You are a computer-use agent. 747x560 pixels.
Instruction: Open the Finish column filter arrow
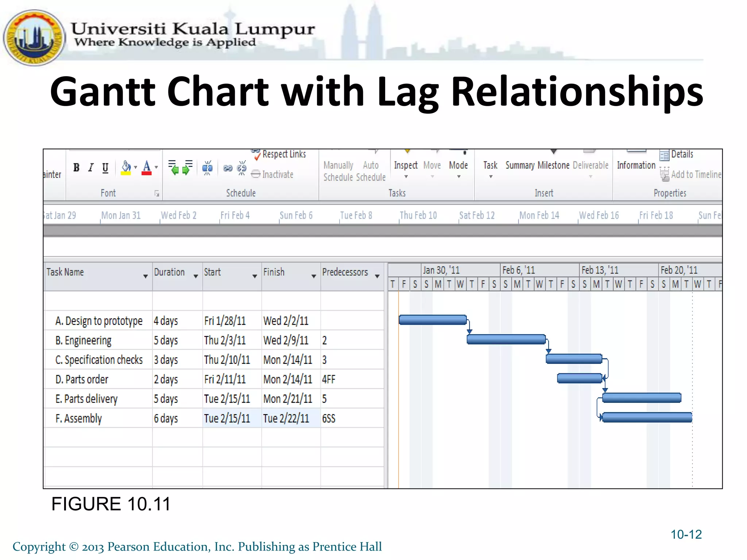pos(314,276)
